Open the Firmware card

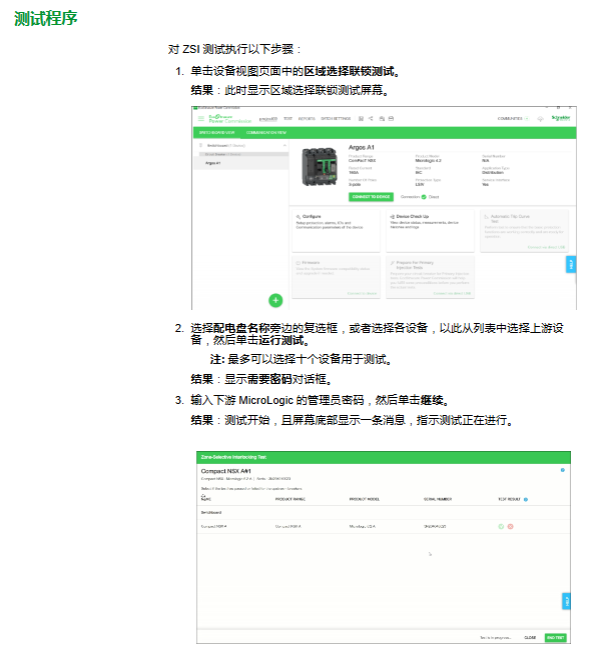[336, 277]
